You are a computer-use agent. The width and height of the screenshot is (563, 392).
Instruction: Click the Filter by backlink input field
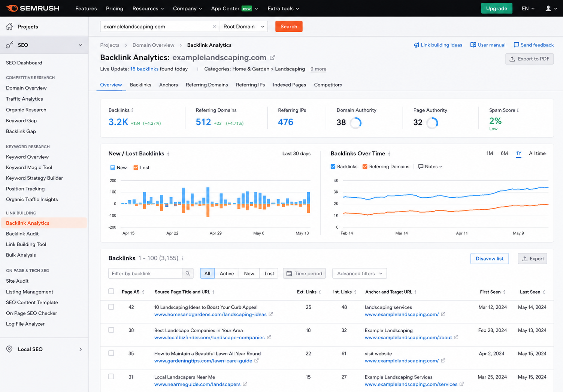coord(145,273)
